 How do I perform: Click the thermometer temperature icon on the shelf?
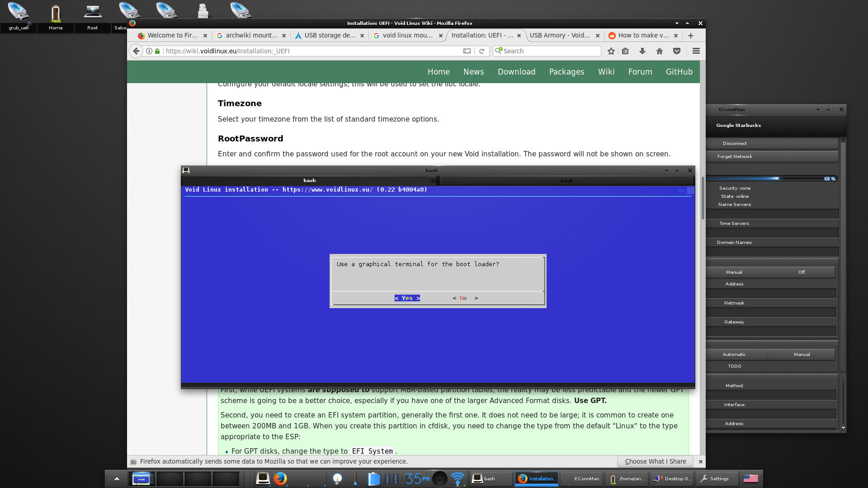[355, 479]
